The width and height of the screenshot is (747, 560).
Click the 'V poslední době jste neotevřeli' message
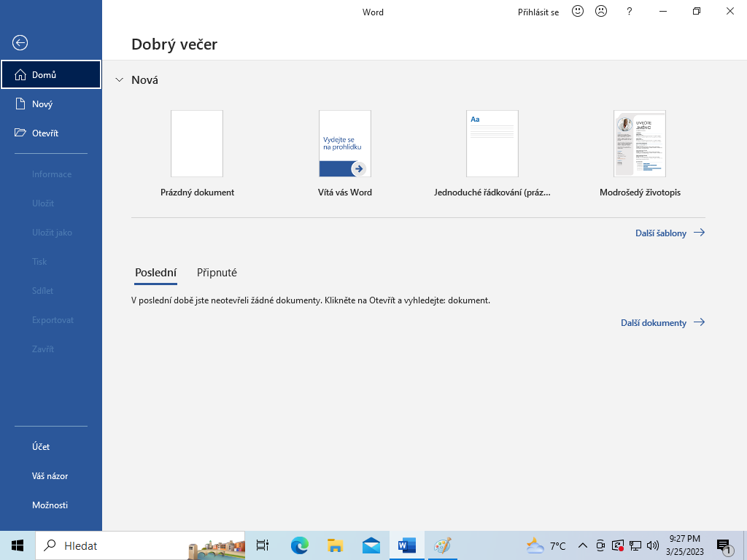pos(311,300)
